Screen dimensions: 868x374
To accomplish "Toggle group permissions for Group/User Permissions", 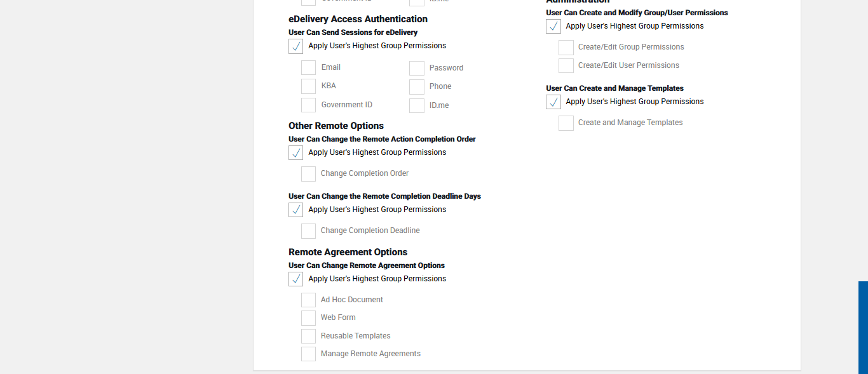I will coord(553,27).
